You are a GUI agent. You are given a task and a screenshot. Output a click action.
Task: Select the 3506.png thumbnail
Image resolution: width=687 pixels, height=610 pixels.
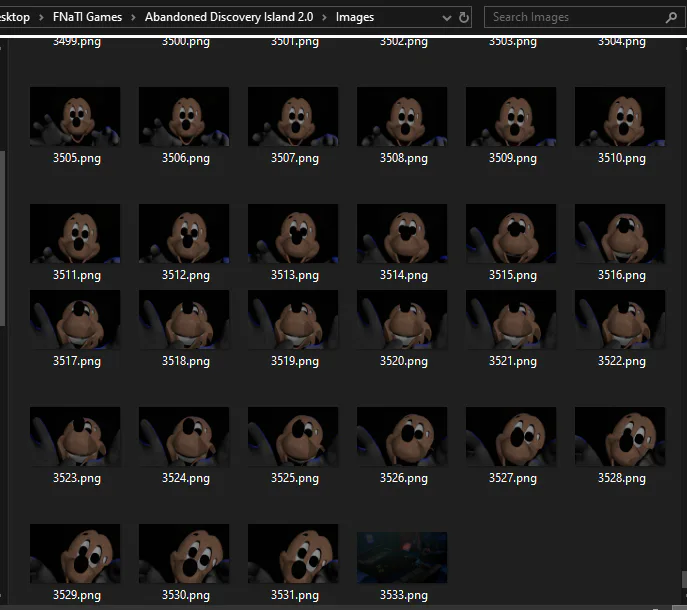click(184, 117)
